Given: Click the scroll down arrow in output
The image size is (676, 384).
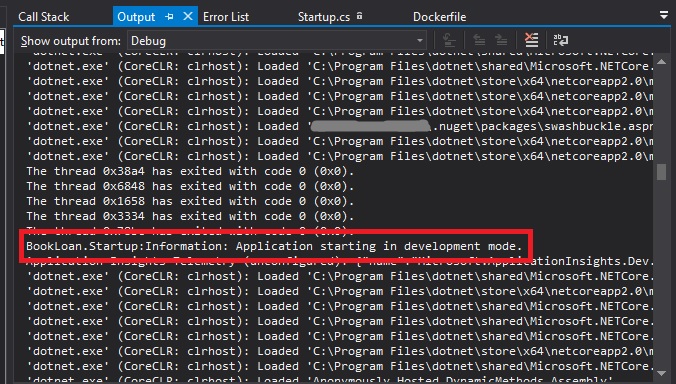Looking at the screenshot, I should pyautogui.click(x=661, y=373).
